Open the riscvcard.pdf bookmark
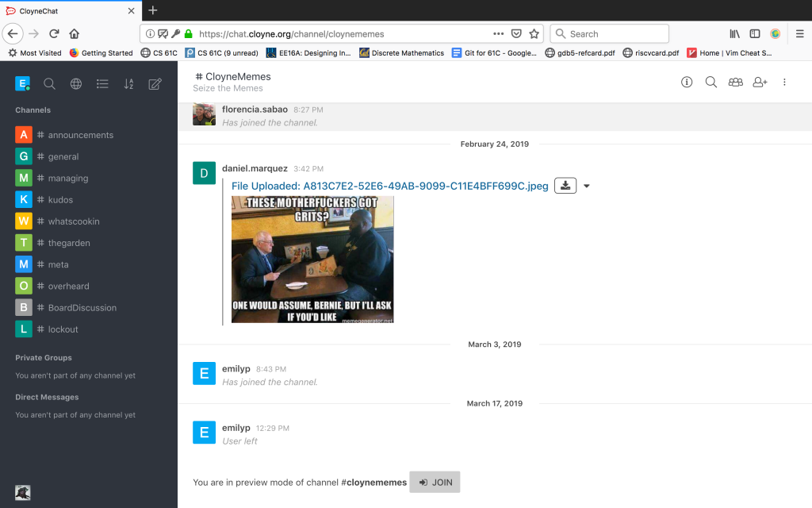 coord(651,53)
